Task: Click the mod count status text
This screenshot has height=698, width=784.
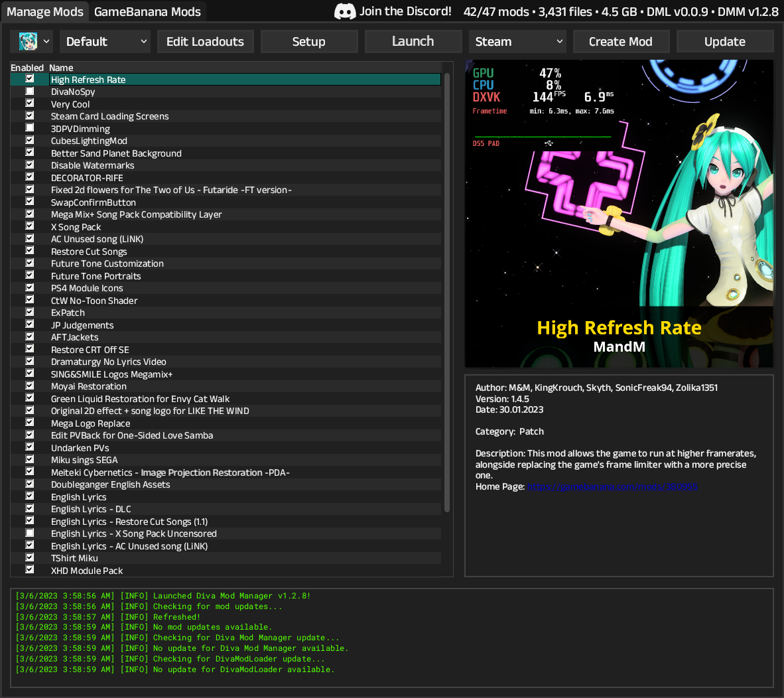Action: [x=496, y=11]
